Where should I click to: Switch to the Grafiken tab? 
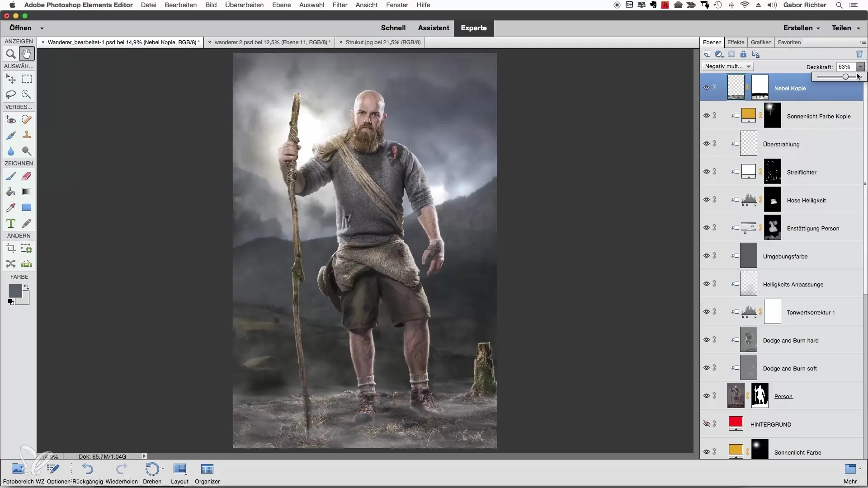[761, 42]
